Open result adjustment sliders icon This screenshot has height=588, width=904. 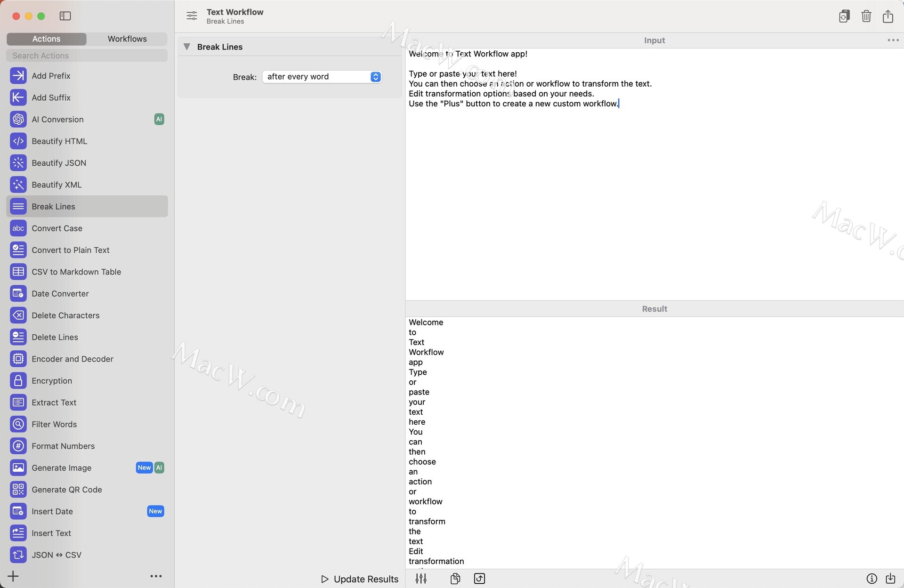(x=421, y=579)
